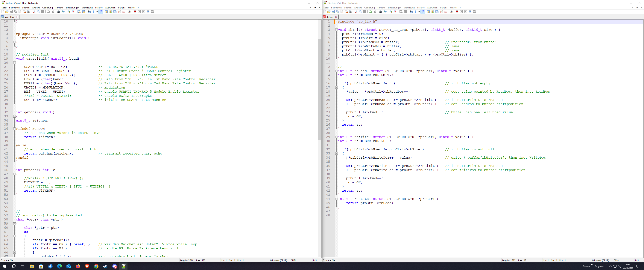Click scroll-down arrow in usart_lib.c window
Screen dimensions: 644x270
pos(319,256)
